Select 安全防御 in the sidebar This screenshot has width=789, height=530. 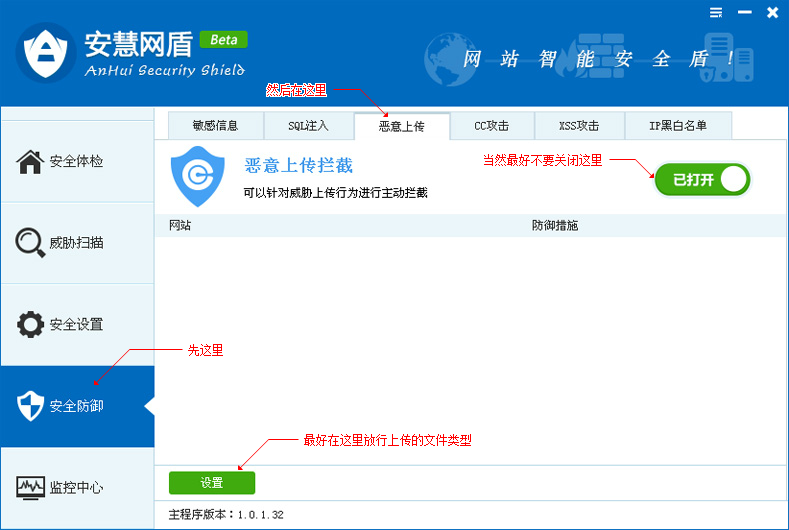pos(77,406)
